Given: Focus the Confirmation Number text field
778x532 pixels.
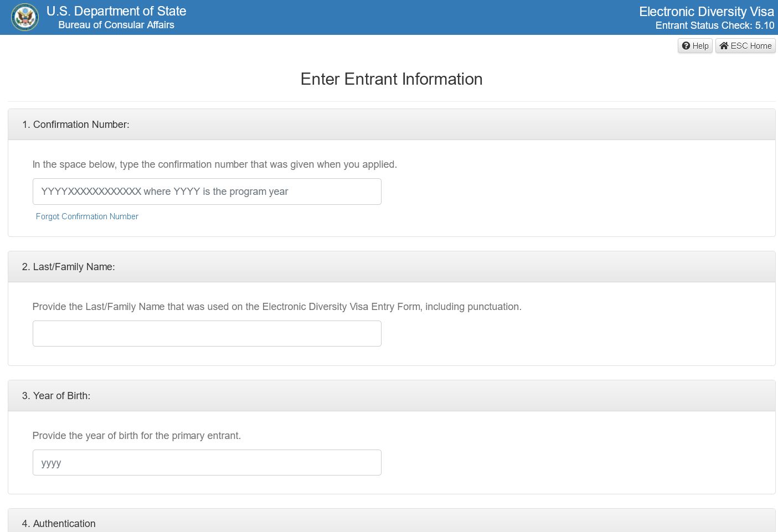Looking at the screenshot, I should (x=207, y=192).
